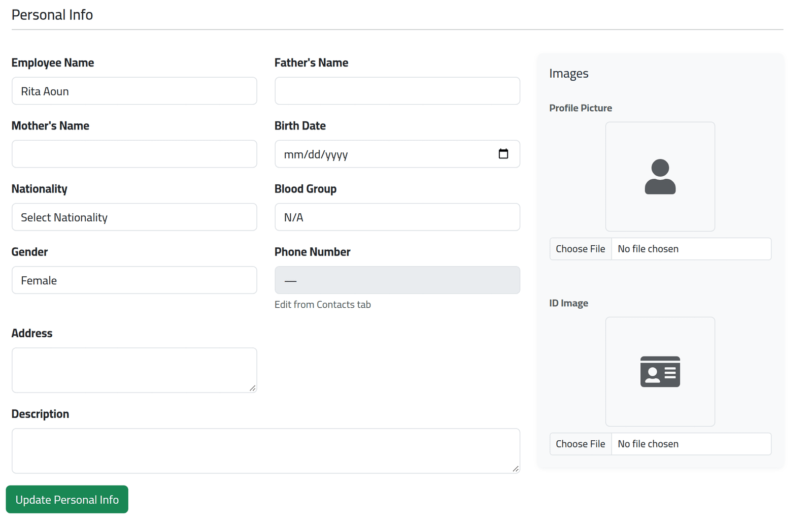Open the Gender dropdown showing Female
The width and height of the screenshot is (812, 519).
(134, 280)
